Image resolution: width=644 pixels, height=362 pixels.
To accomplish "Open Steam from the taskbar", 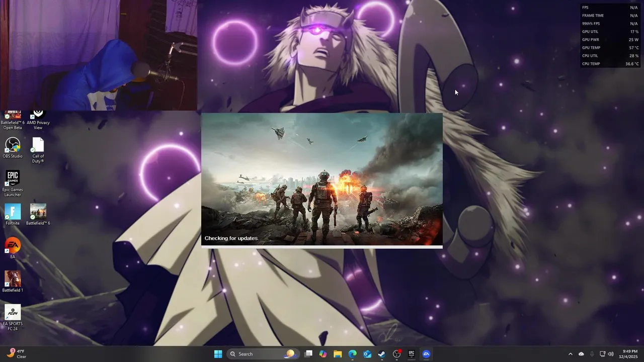I will click(382, 354).
